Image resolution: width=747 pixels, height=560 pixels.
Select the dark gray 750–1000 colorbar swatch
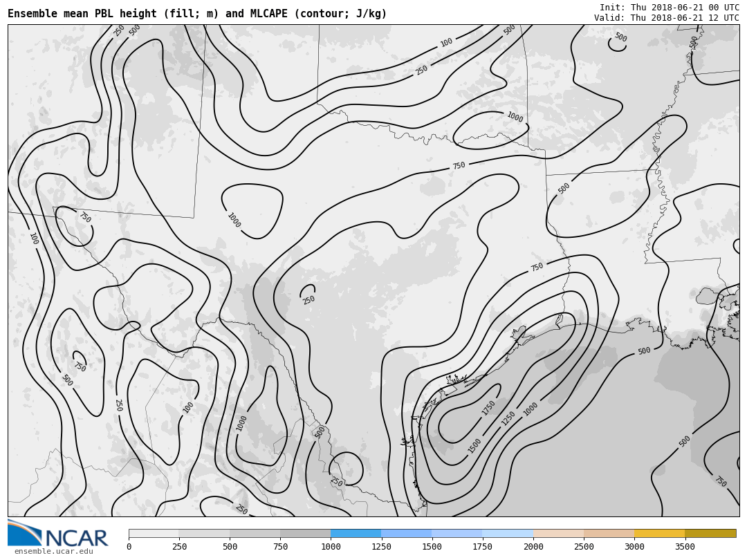(x=305, y=534)
